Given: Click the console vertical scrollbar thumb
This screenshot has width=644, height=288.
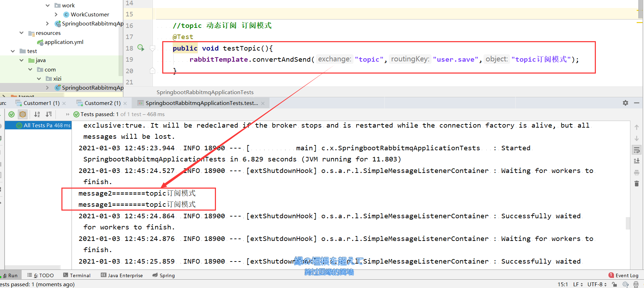Looking at the screenshot, I should (628, 223).
